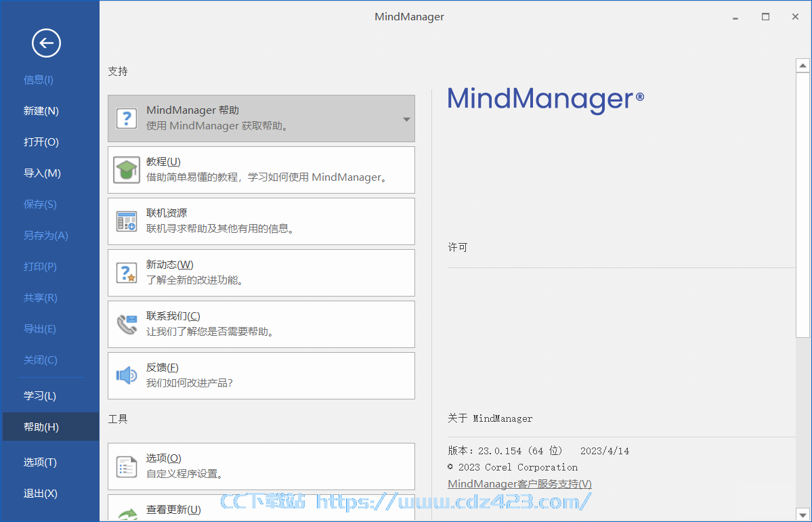Click the 许可 license heading

tap(457, 248)
